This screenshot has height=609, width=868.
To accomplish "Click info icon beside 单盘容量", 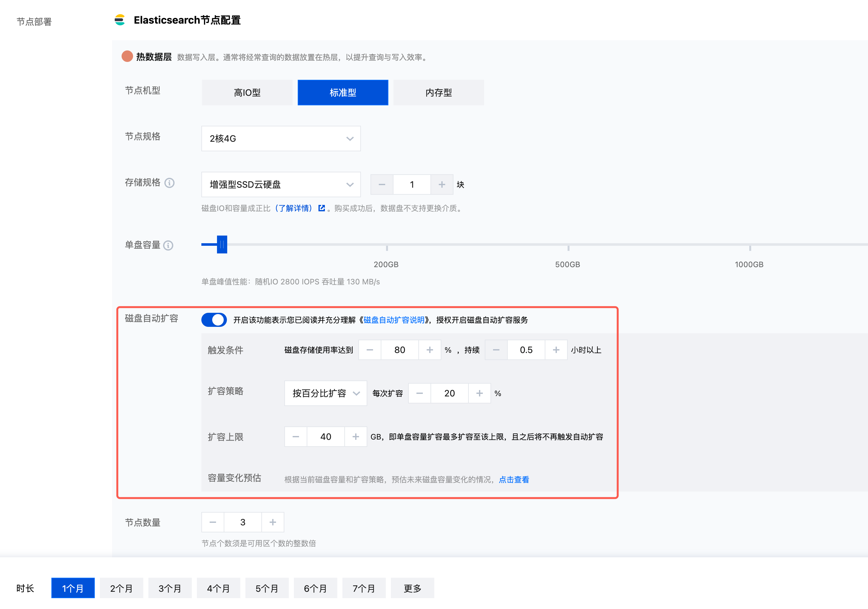I will tap(168, 245).
